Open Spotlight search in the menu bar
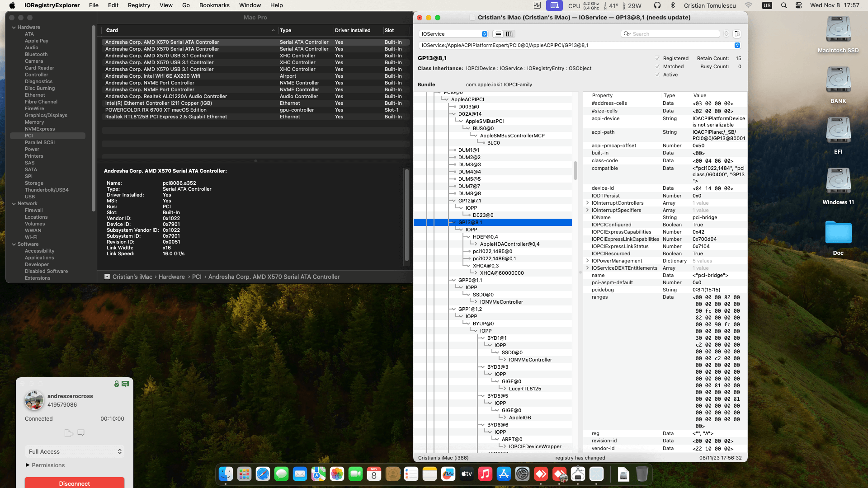Viewport: 868px width, 488px height. (x=784, y=5)
